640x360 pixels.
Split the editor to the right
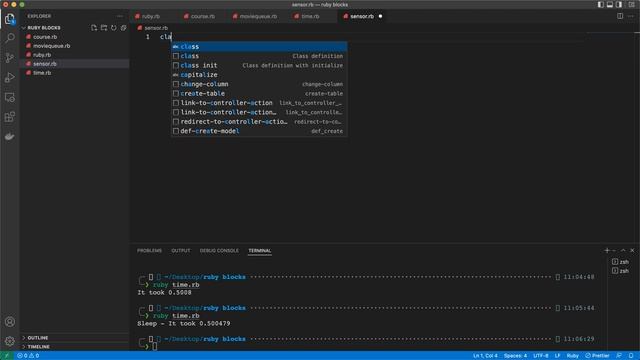620,16
